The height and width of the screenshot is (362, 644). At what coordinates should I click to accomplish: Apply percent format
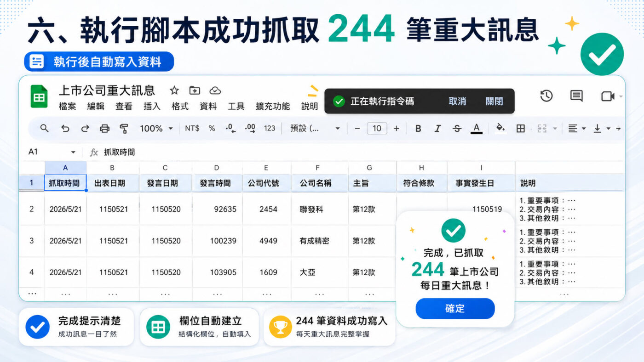212,128
